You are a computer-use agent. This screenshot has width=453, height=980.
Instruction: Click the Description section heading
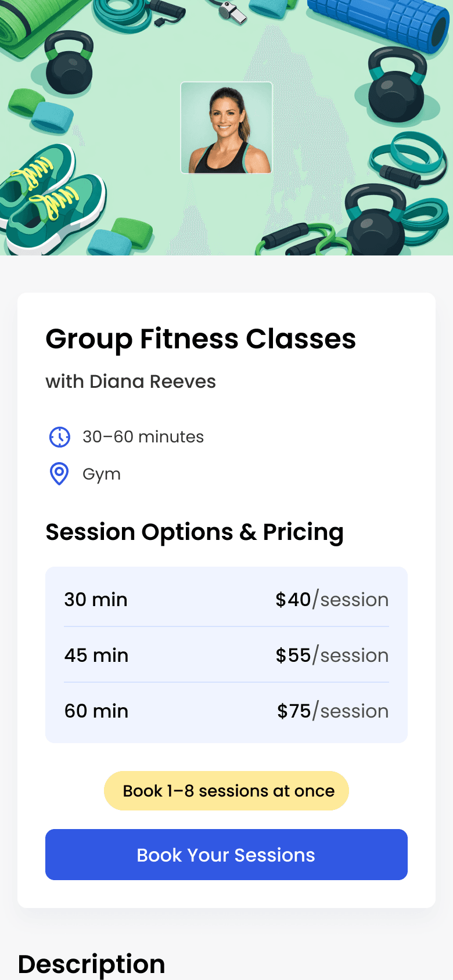(92, 964)
